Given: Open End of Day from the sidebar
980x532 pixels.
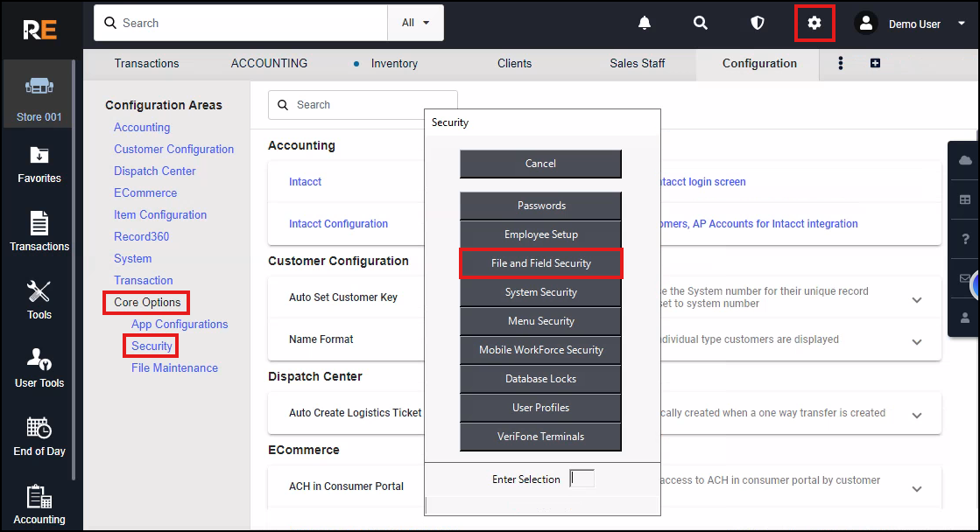Looking at the screenshot, I should [39, 437].
